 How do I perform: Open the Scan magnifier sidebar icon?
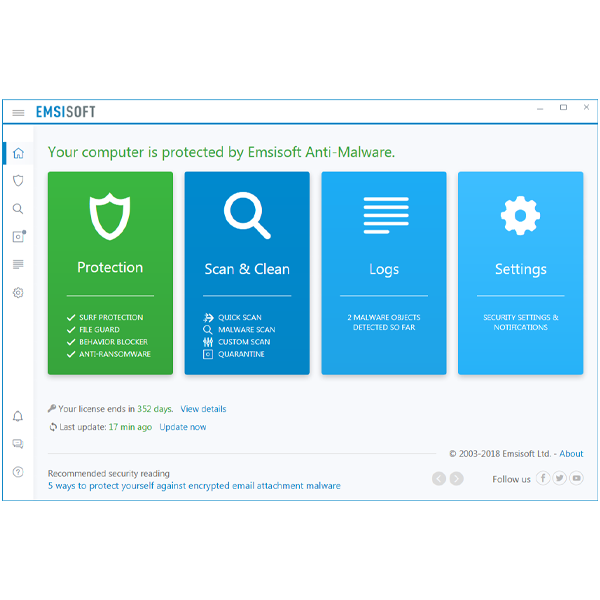pos(18,209)
